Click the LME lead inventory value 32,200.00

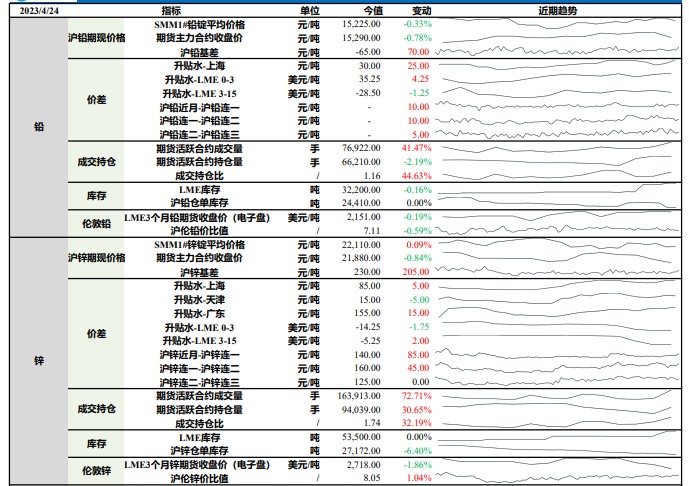[361, 190]
